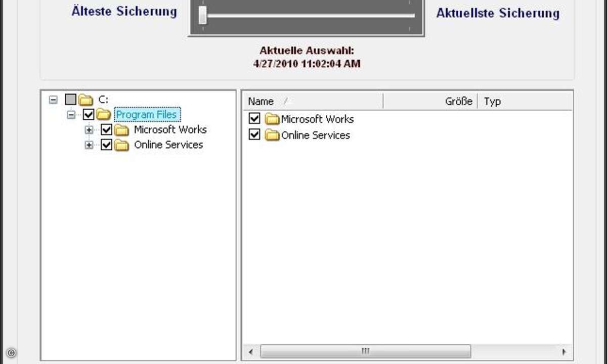
Task: Uncheck Online Services checkbox in file list
Action: pos(255,135)
